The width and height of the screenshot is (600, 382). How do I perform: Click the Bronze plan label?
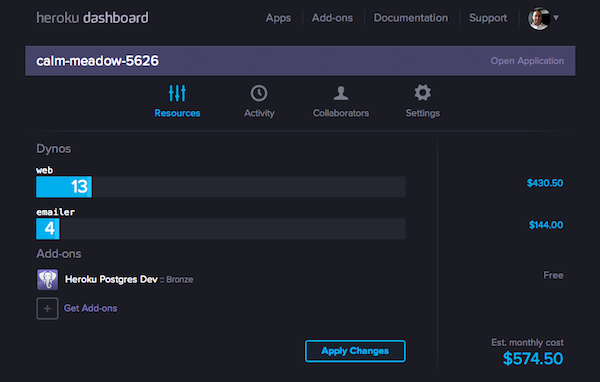point(179,280)
